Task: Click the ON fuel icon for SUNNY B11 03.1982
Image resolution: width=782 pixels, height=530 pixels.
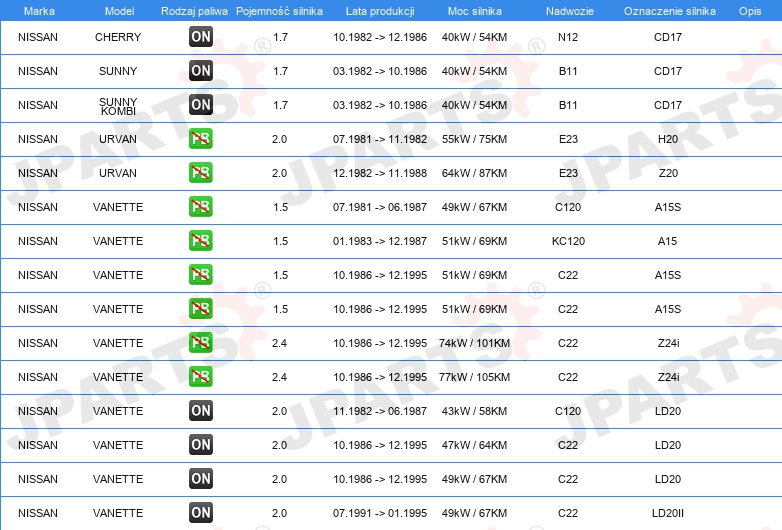Action: point(200,71)
